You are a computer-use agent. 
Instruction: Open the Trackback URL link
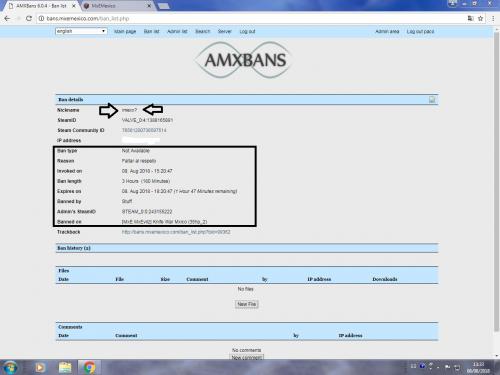(176, 232)
